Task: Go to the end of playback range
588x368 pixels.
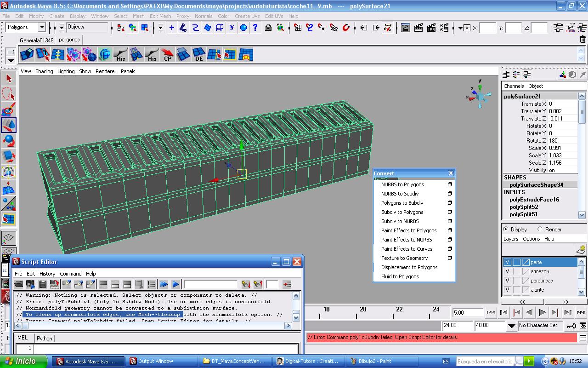Action: pyautogui.click(x=581, y=312)
